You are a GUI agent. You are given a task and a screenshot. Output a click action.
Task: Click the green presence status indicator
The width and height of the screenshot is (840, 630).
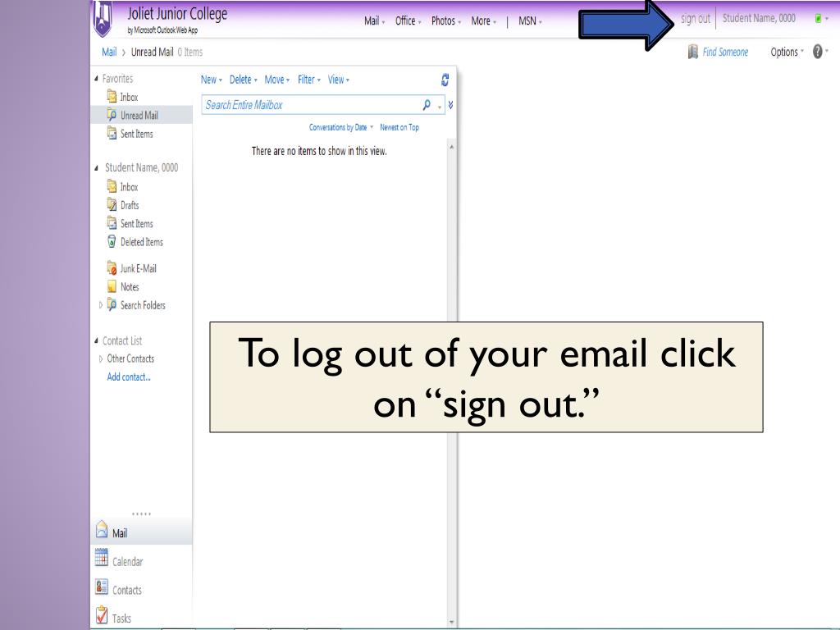pos(819,19)
